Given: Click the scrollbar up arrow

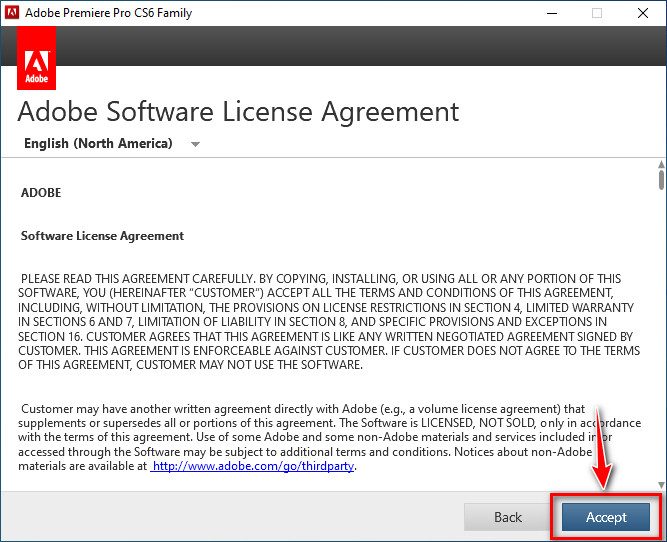Looking at the screenshot, I should tap(661, 164).
